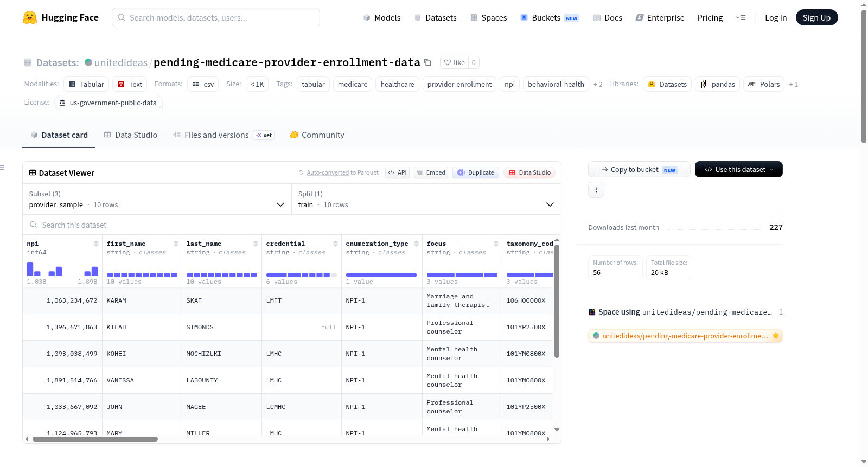Open the Datasets menu item
Viewport: 868px width, 467px height.
(x=435, y=17)
